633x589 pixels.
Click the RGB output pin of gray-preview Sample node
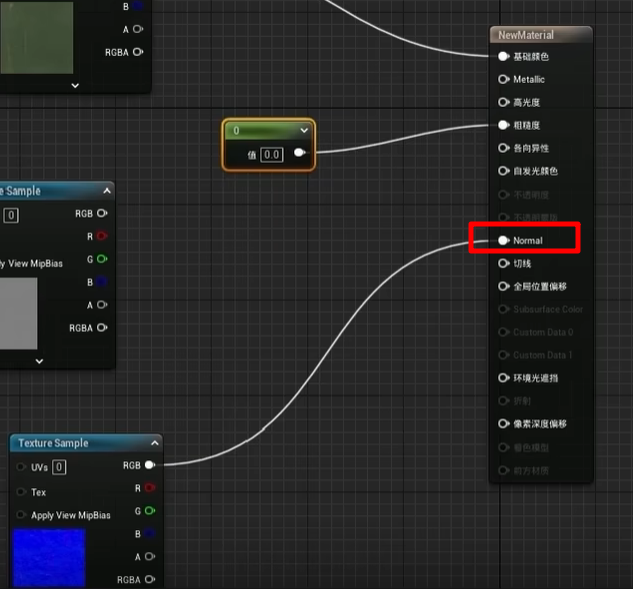click(x=102, y=213)
